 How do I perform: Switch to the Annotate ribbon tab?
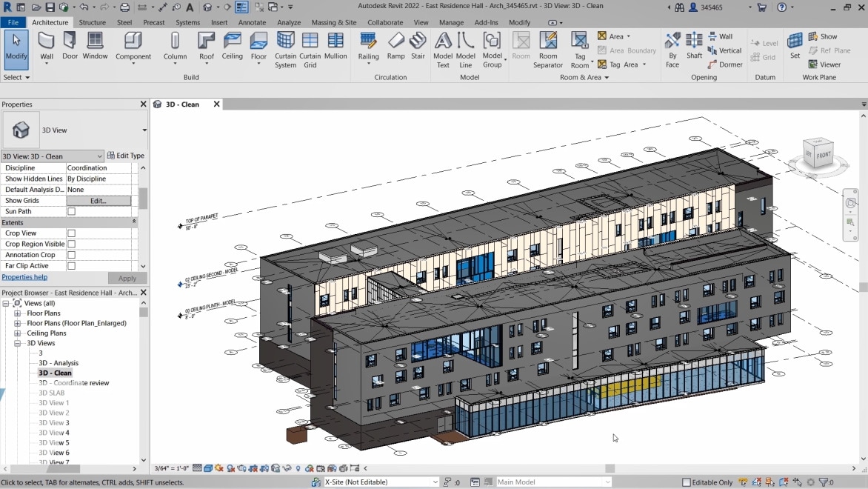tap(252, 22)
